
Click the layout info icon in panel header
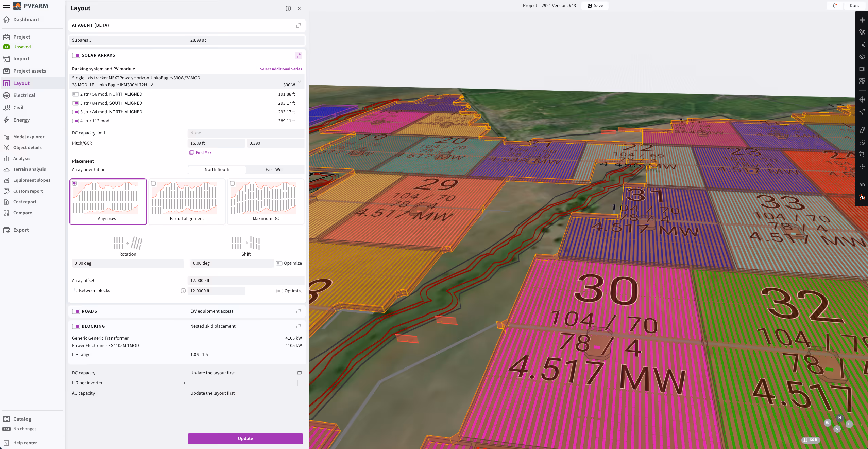click(x=288, y=8)
